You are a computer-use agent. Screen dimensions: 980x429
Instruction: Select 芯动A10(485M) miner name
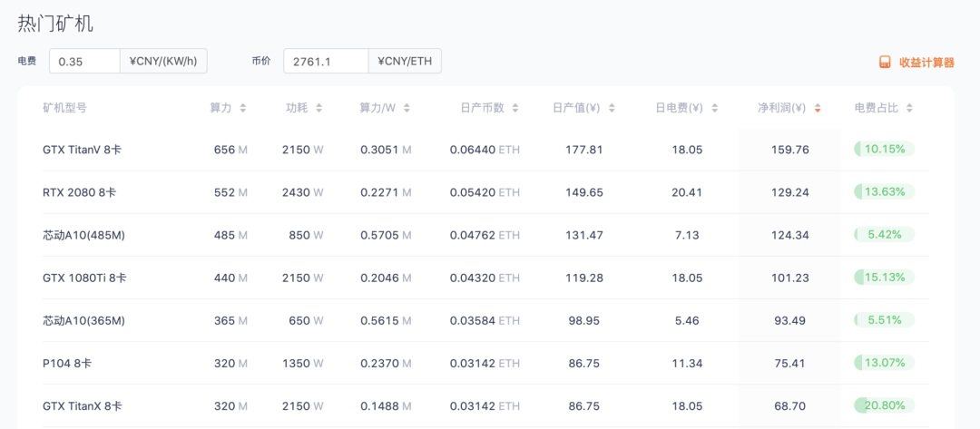pyautogui.click(x=83, y=235)
